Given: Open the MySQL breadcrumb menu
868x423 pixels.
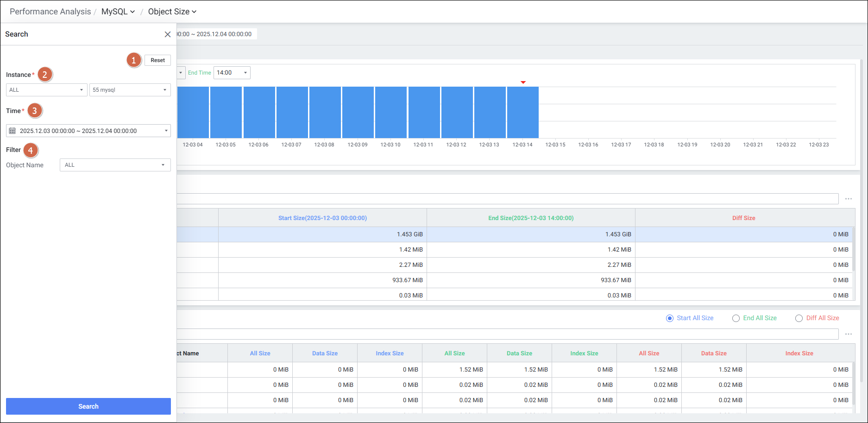Looking at the screenshot, I should pyautogui.click(x=118, y=12).
